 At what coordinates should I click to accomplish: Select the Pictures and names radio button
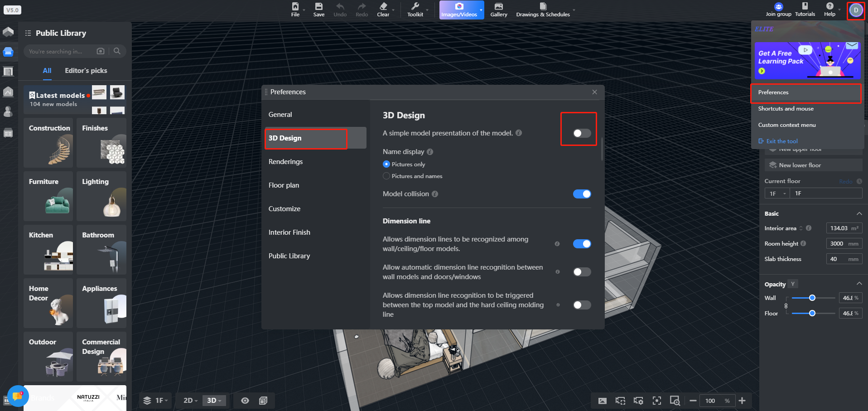tap(386, 176)
